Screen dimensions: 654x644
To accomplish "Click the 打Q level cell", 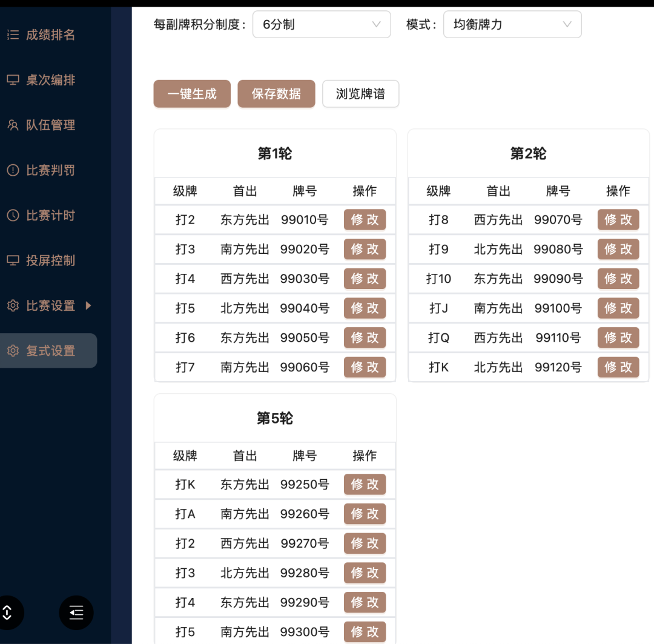I will point(438,337).
